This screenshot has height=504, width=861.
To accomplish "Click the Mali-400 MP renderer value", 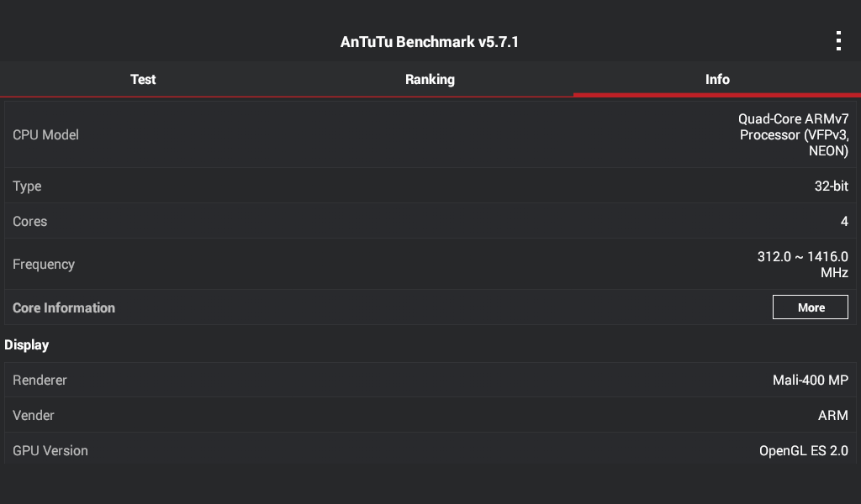I will point(810,380).
